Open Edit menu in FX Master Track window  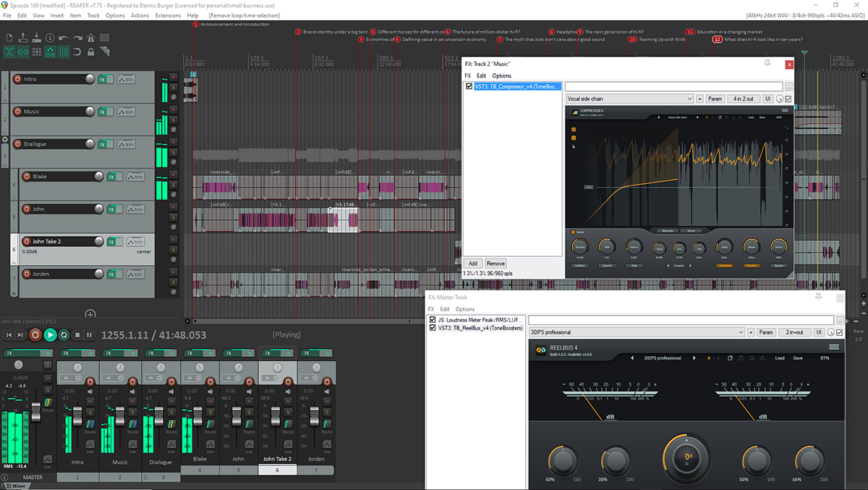pyautogui.click(x=445, y=309)
